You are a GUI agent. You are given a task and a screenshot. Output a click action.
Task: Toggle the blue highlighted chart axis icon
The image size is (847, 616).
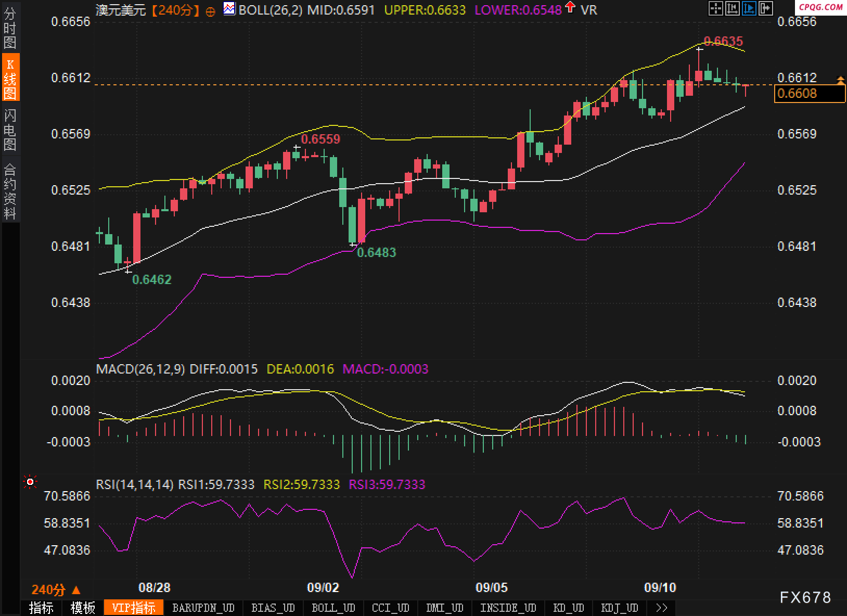click(x=749, y=8)
